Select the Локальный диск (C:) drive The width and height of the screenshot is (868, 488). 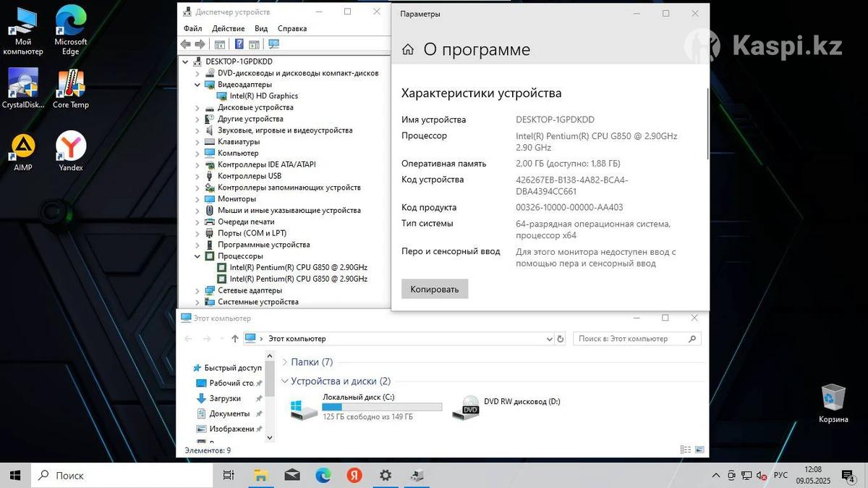coord(365,408)
